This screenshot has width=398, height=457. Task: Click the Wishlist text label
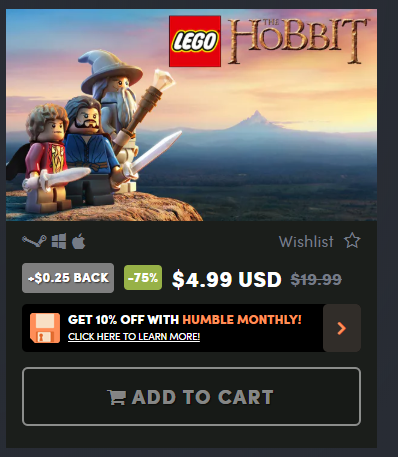(x=306, y=241)
